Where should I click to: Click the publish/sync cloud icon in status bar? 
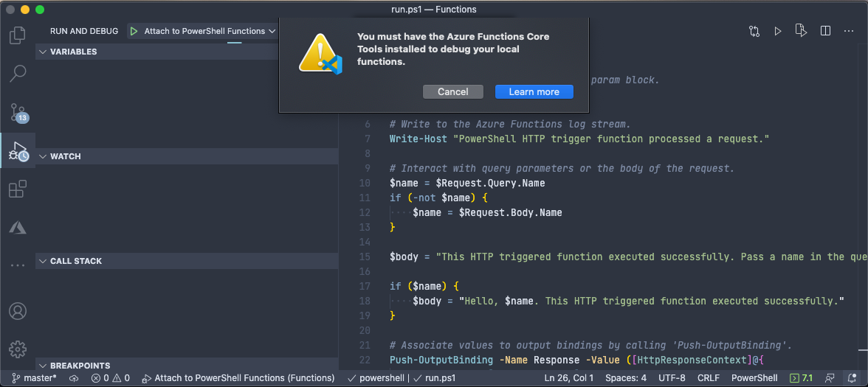tap(74, 378)
